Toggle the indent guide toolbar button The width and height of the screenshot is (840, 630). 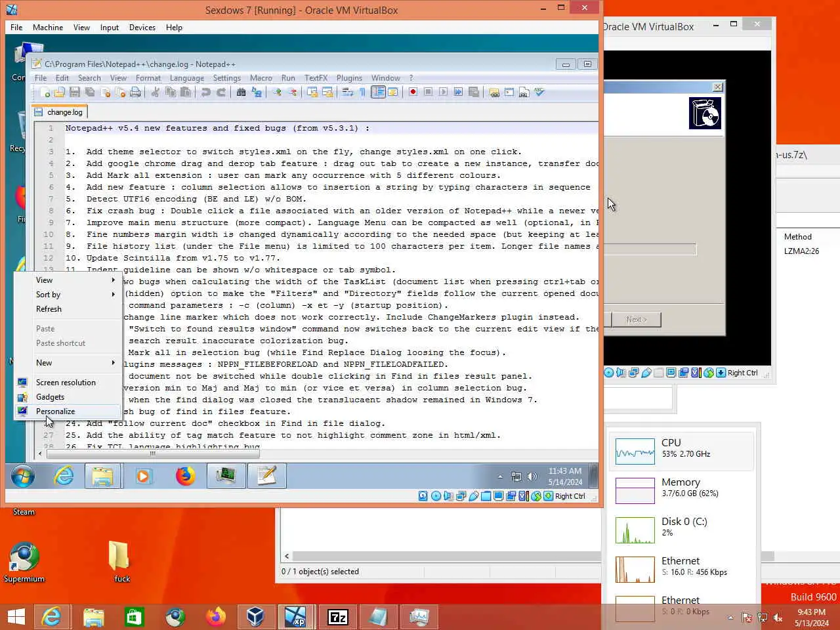[x=378, y=93]
